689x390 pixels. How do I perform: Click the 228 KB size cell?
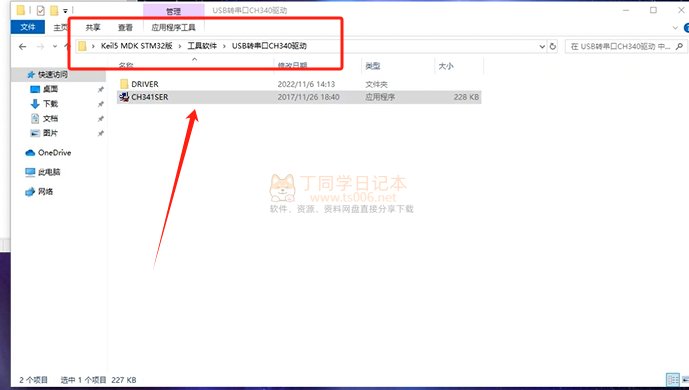(x=466, y=97)
